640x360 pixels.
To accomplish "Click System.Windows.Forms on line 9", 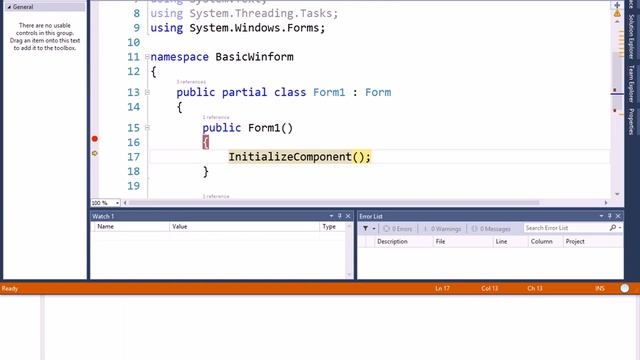I will [254, 28].
